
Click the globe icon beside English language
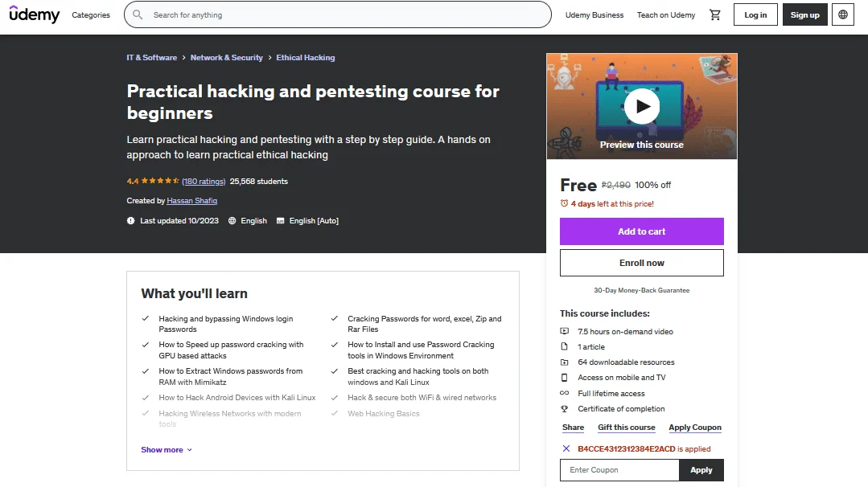(x=232, y=220)
